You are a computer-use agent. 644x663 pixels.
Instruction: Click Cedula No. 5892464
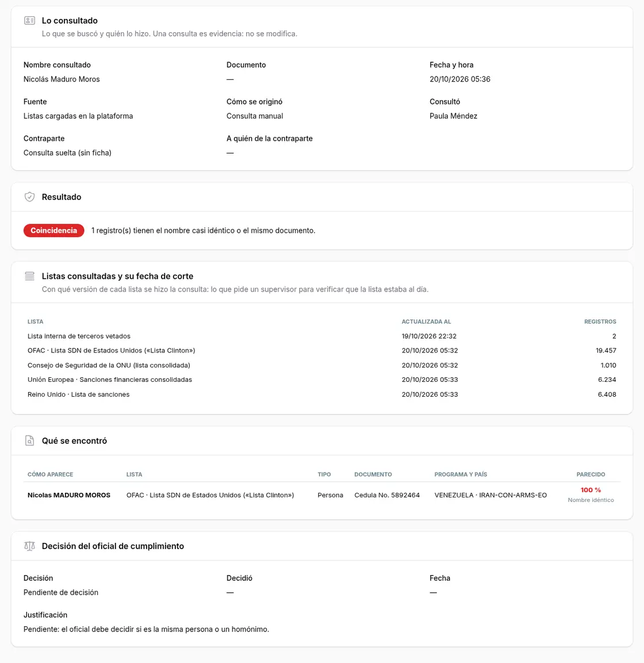click(x=387, y=495)
